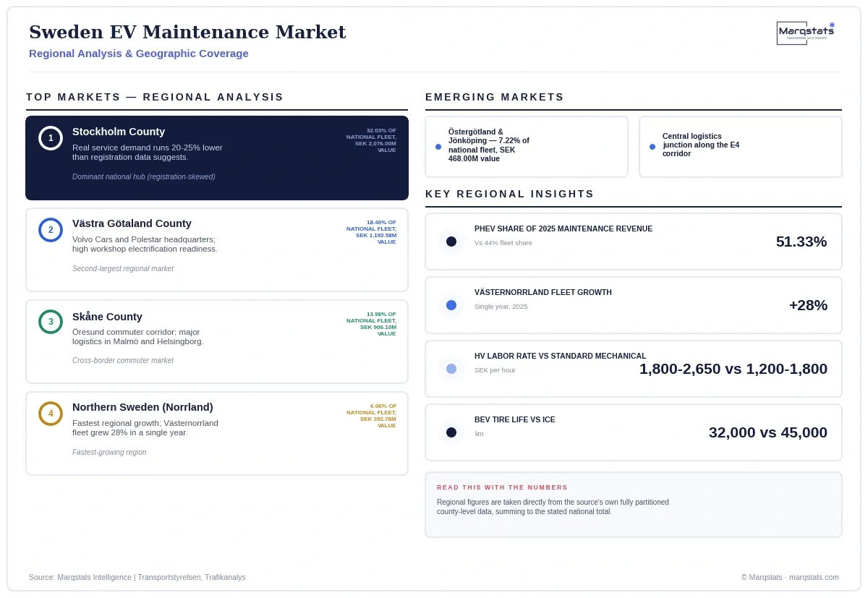
Task: Click the SEK per hour note
Action: (495, 370)
